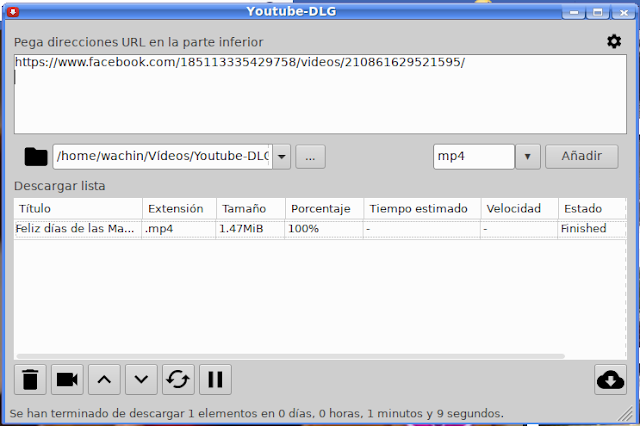Click the Añadir button
The height and width of the screenshot is (426, 640).
(x=582, y=157)
